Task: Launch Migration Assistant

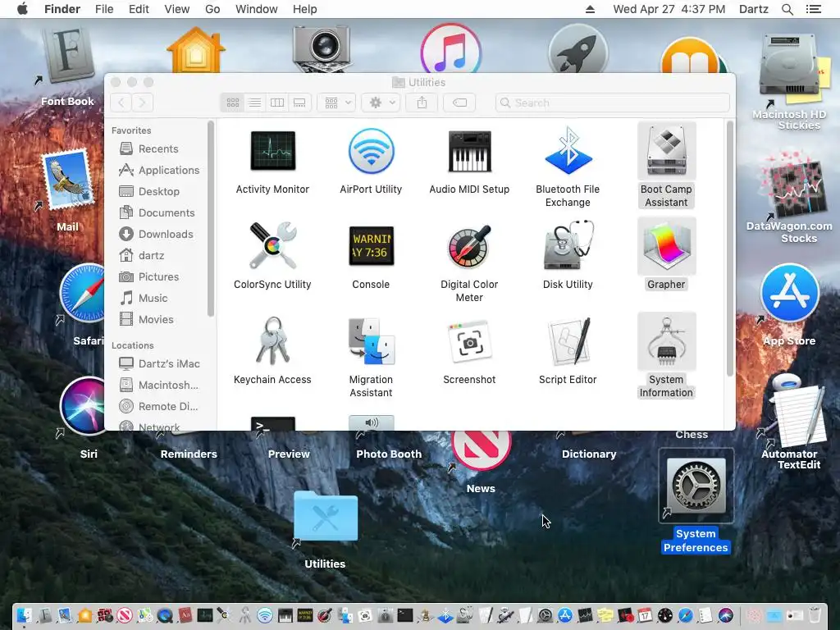Action: click(371, 341)
